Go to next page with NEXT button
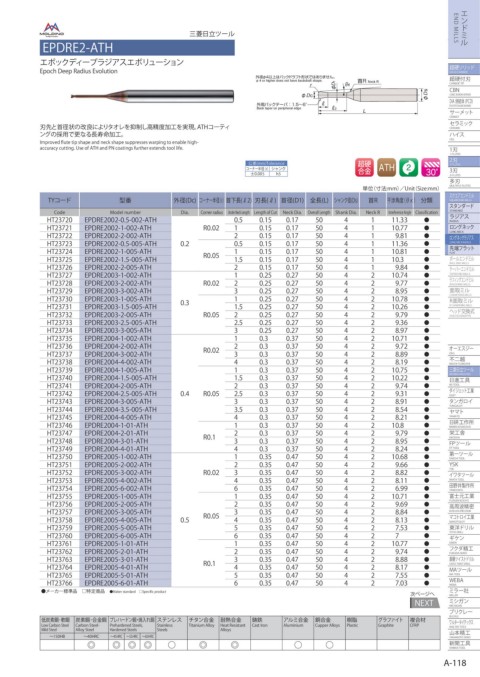The width and height of the screenshot is (480, 677). 425,603
